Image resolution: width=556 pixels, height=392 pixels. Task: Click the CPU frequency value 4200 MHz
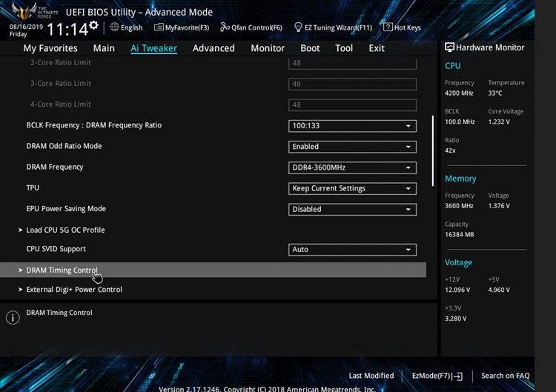coord(459,93)
